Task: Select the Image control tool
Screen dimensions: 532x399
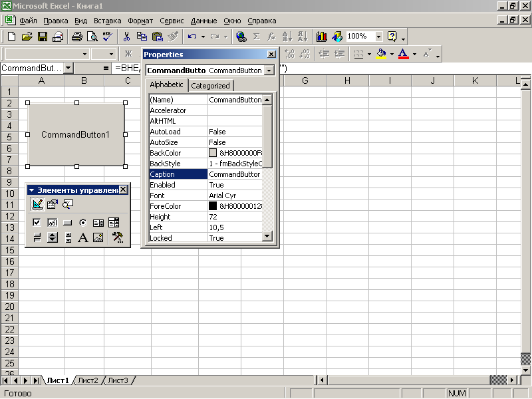Action: [x=98, y=237]
